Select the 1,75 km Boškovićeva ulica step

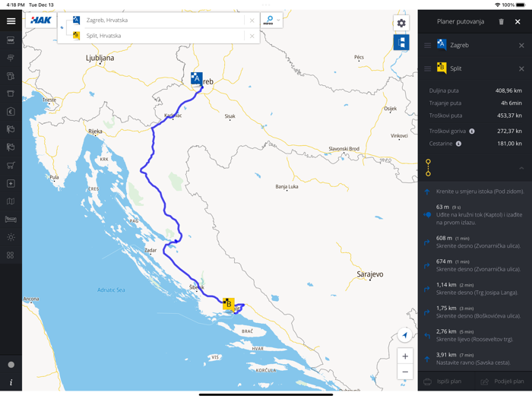tap(475, 312)
